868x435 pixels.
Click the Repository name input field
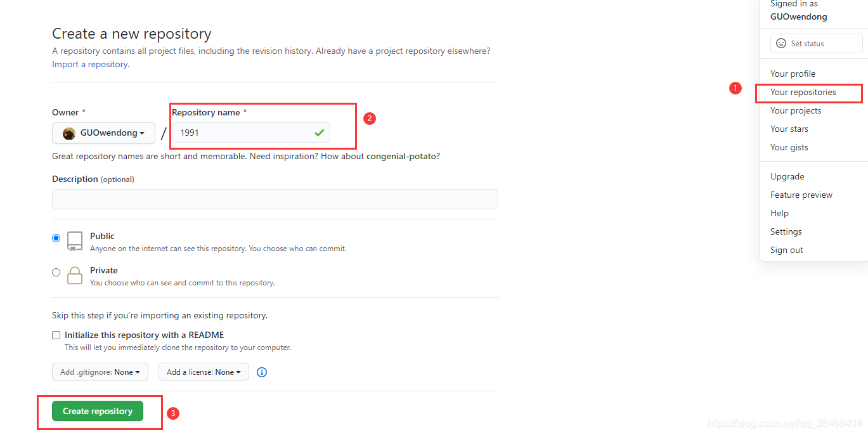[x=251, y=133]
